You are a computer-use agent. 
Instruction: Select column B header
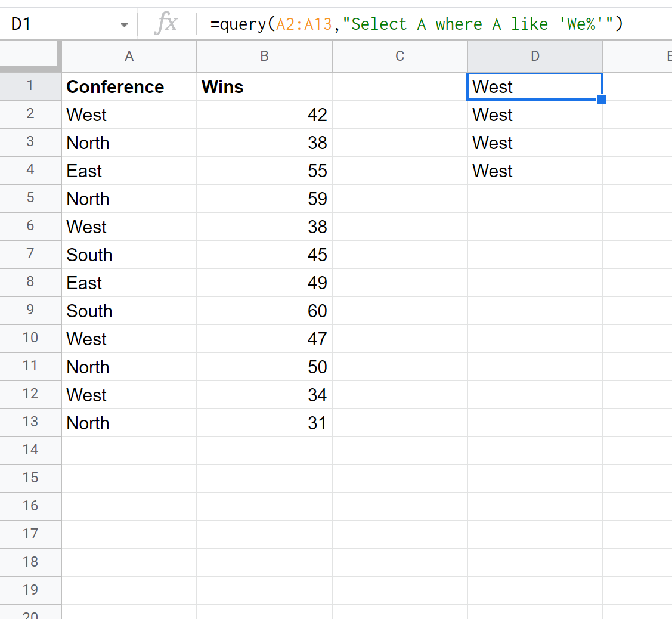click(264, 56)
